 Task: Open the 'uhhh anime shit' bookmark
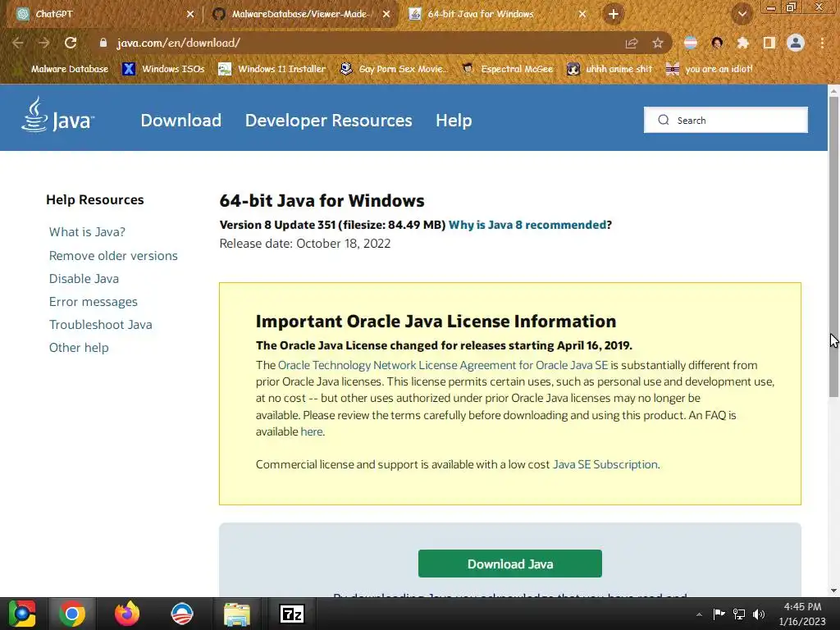609,69
